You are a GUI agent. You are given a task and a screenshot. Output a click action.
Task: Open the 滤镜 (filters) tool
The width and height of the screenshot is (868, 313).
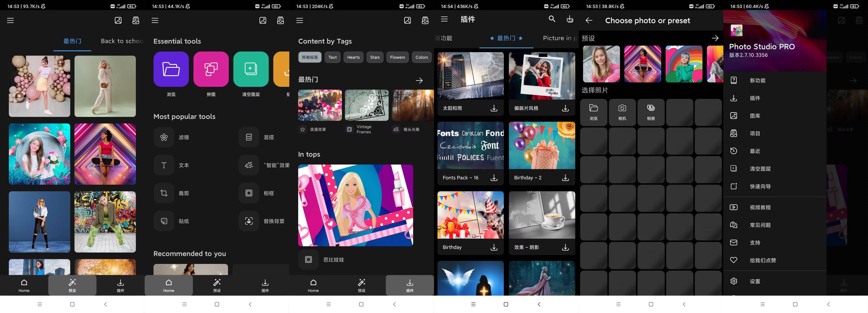point(164,137)
